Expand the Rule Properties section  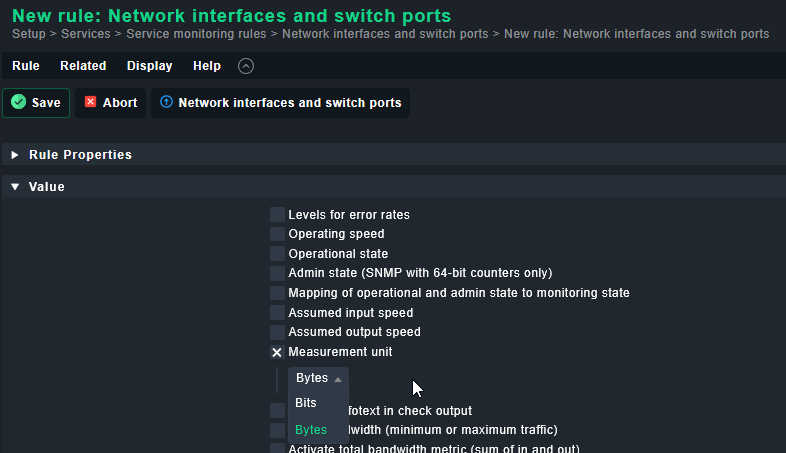15,155
